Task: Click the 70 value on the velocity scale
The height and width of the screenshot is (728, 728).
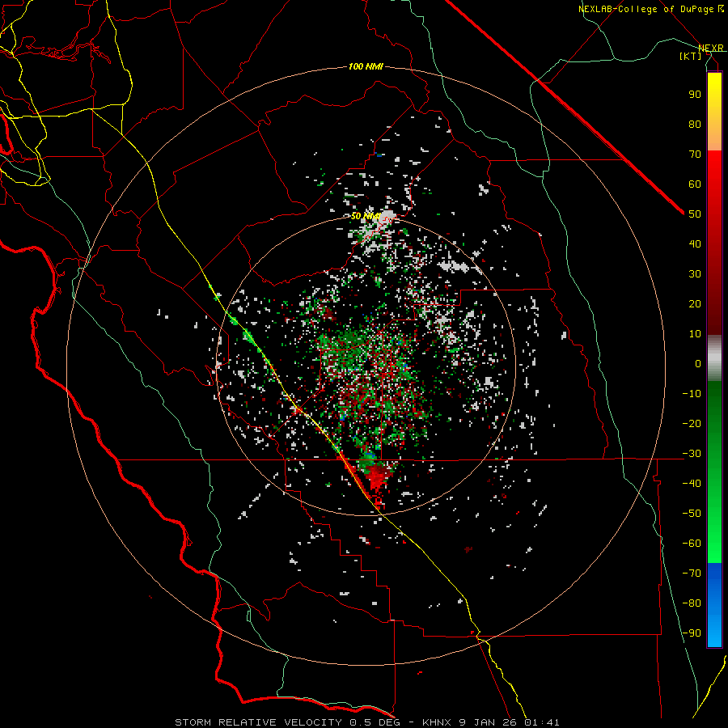Action: pos(695,154)
